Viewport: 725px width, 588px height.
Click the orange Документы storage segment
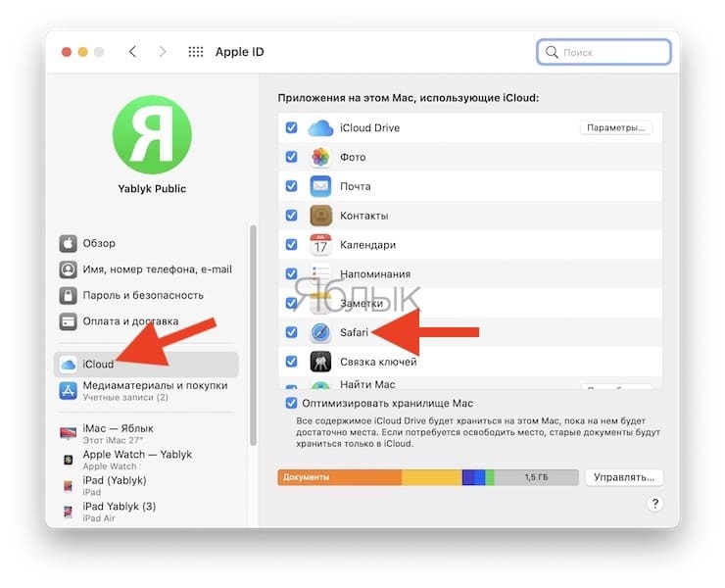pos(339,477)
